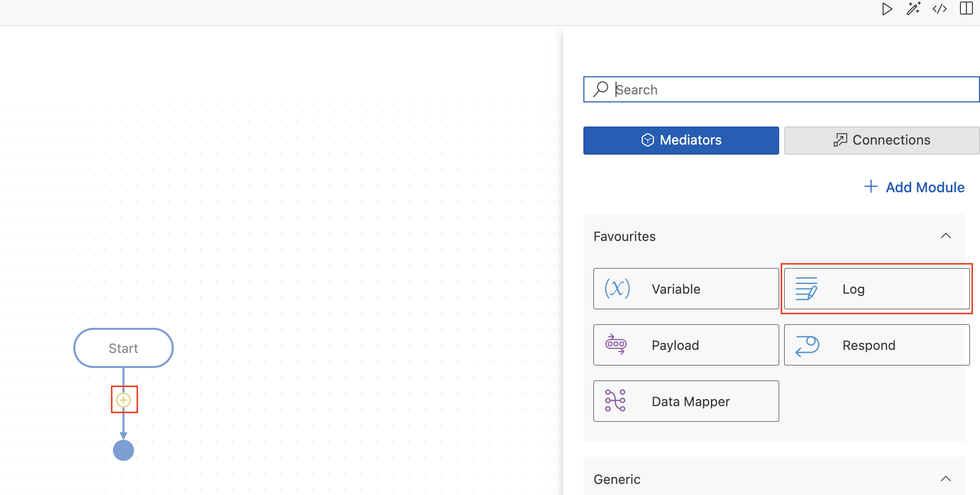Add the Data Mapper mediator
This screenshot has height=495, width=980.
click(x=686, y=401)
